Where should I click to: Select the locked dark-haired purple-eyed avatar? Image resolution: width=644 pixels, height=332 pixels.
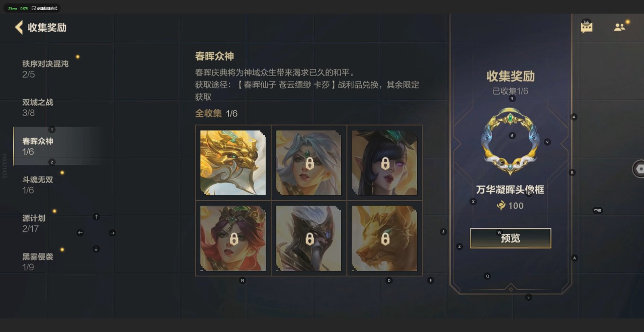pos(384,162)
